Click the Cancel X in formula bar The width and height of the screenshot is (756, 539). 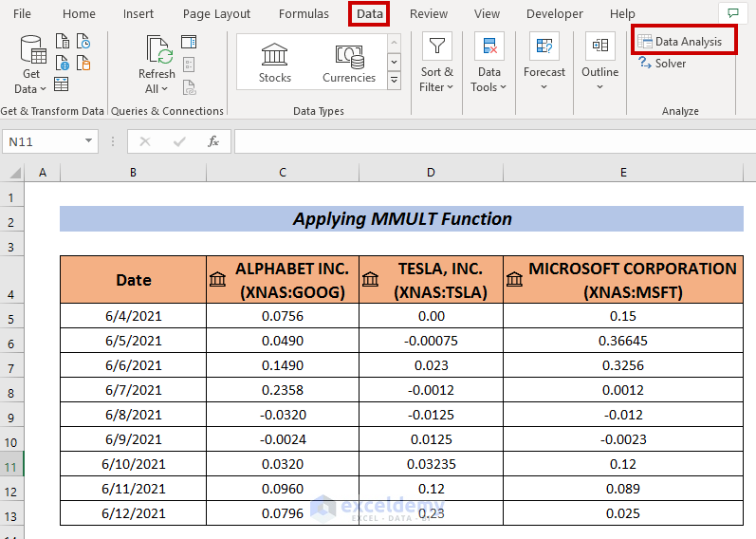(x=144, y=141)
